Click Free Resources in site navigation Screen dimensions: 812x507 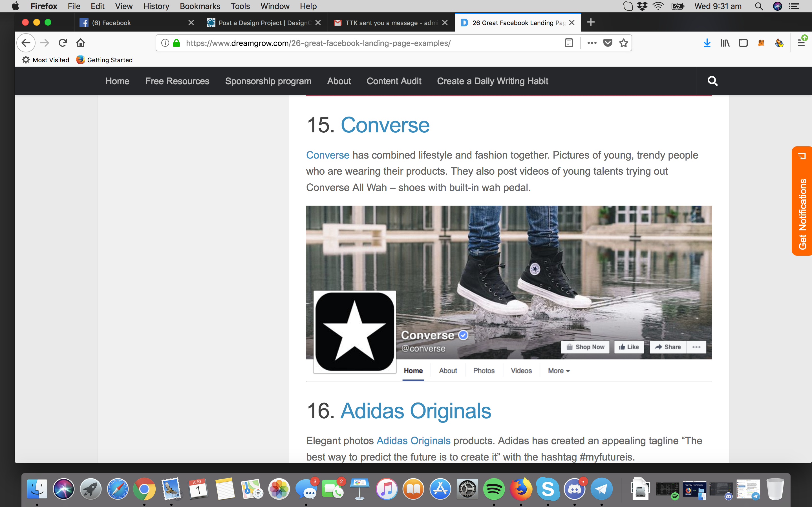pyautogui.click(x=177, y=81)
